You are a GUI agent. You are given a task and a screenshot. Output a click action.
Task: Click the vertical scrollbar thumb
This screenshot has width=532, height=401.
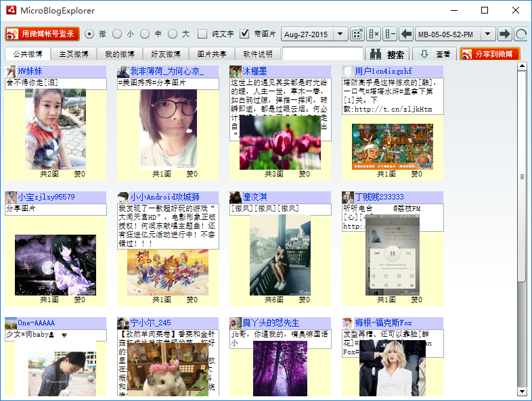[522, 176]
